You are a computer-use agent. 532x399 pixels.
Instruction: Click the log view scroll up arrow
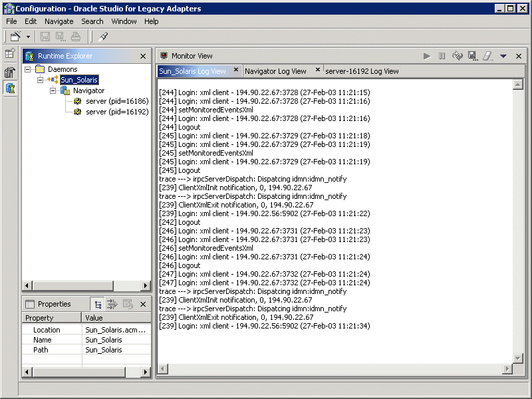[518, 84]
